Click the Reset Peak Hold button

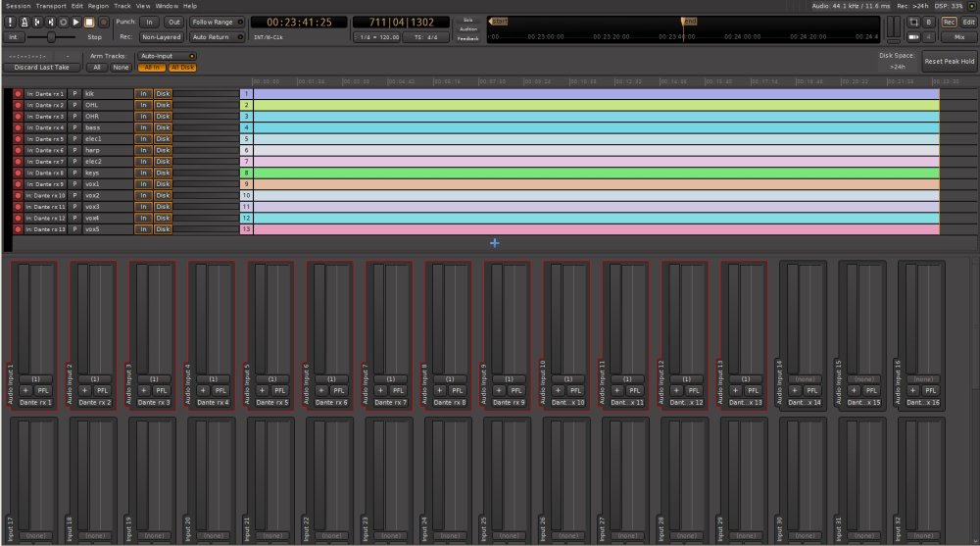949,62
